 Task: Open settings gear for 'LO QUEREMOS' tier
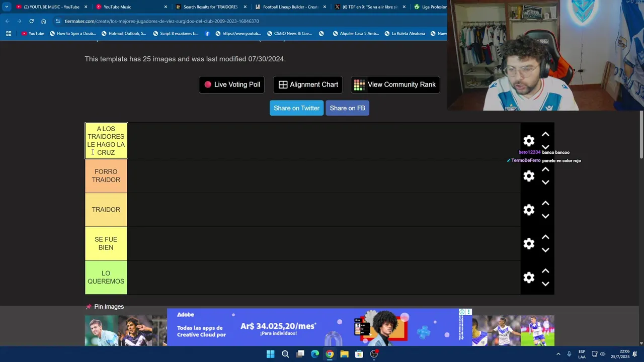point(529,278)
